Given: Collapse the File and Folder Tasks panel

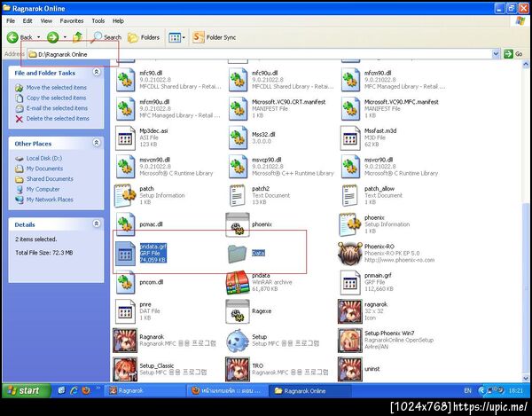Looking at the screenshot, I should coord(97,72).
